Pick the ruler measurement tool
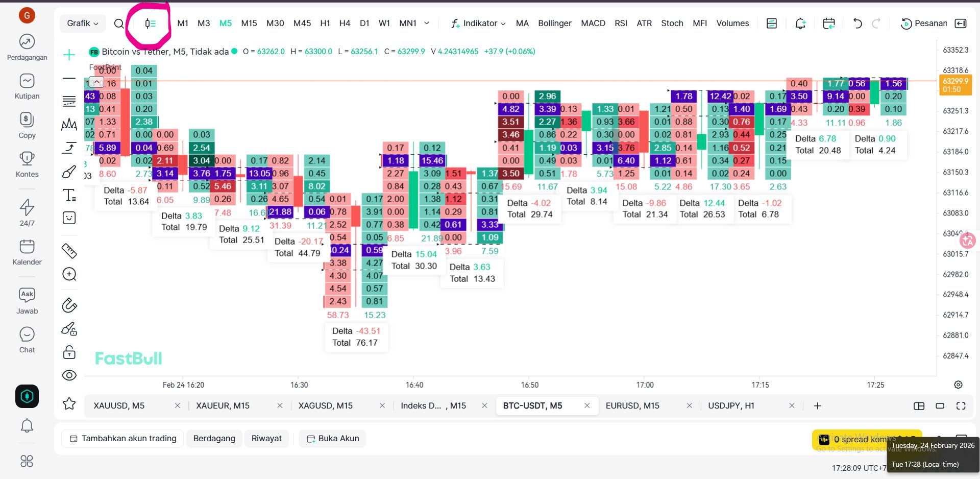The width and height of the screenshot is (980, 479). [69, 250]
